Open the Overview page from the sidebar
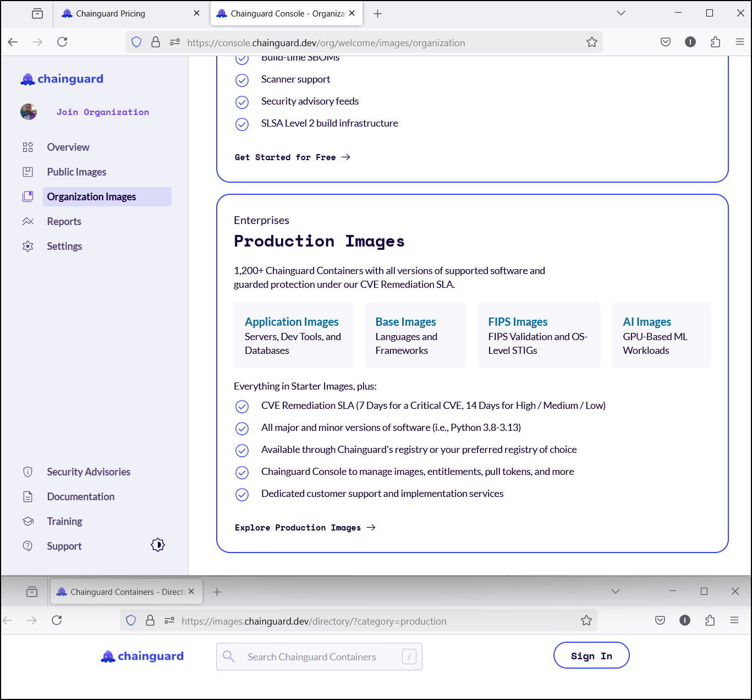The width and height of the screenshot is (752, 700). [x=68, y=147]
